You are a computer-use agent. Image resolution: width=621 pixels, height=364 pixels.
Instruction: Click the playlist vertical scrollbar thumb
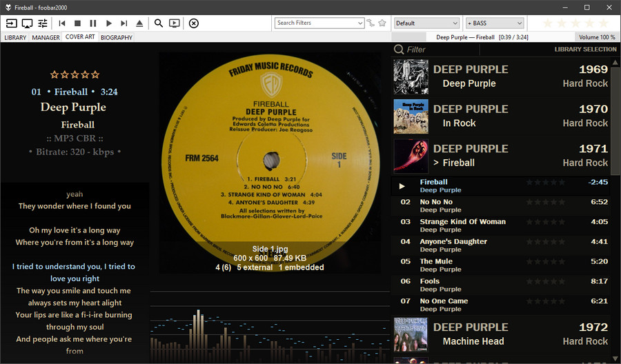615,120
